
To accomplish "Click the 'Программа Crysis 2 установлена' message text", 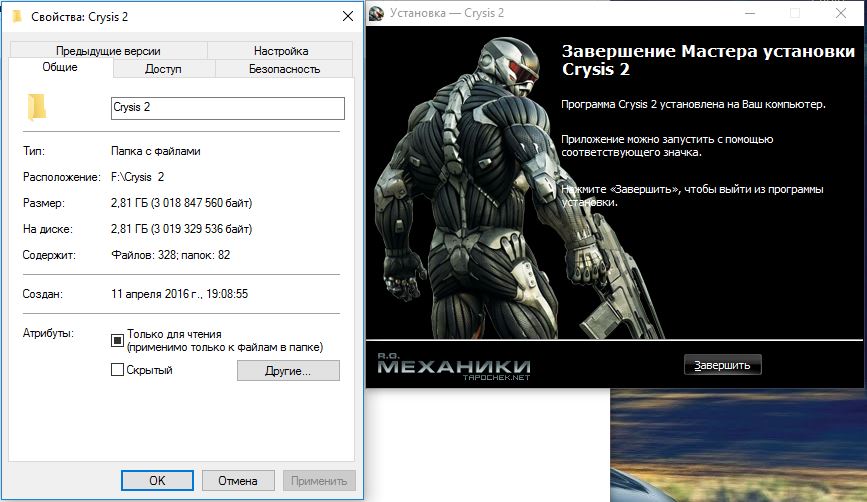I will pos(693,104).
